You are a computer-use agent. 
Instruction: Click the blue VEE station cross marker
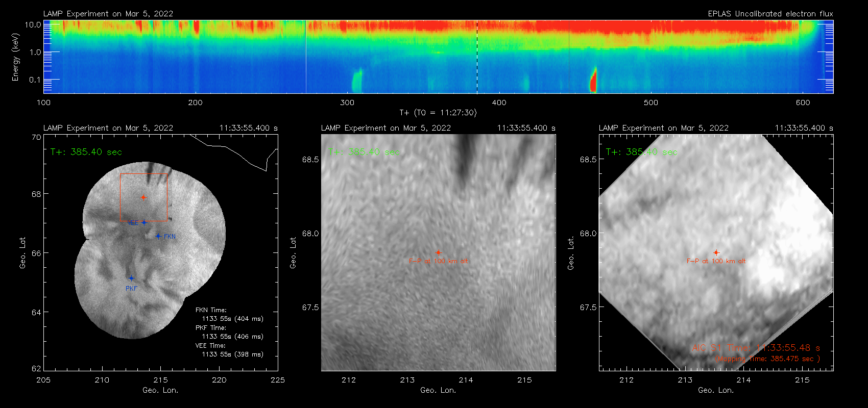pyautogui.click(x=144, y=222)
